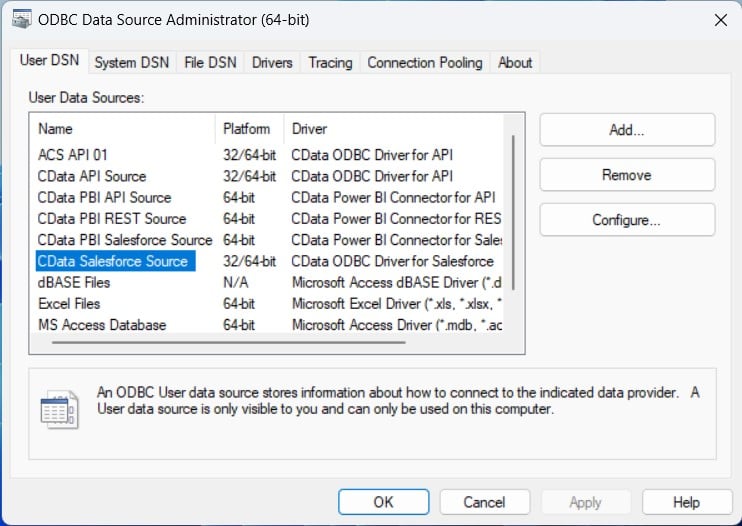Go to the Drivers tab
Screen dimensions: 742x526
coord(272,62)
